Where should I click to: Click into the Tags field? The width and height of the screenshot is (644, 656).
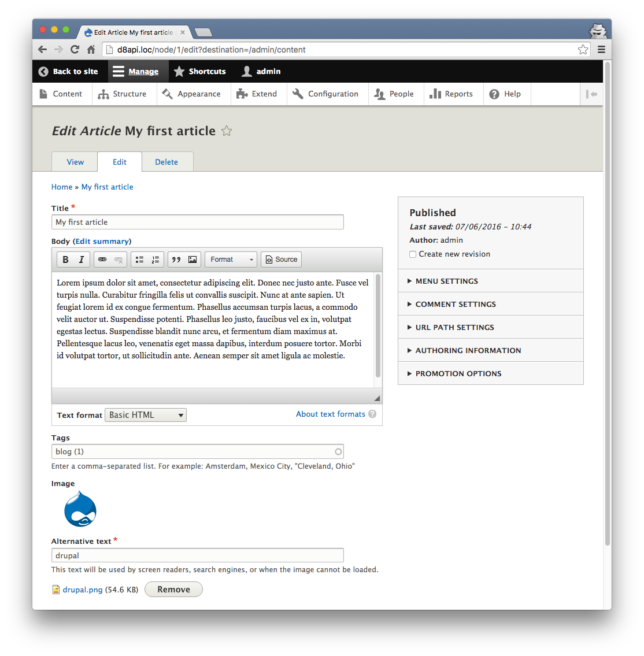tap(198, 452)
